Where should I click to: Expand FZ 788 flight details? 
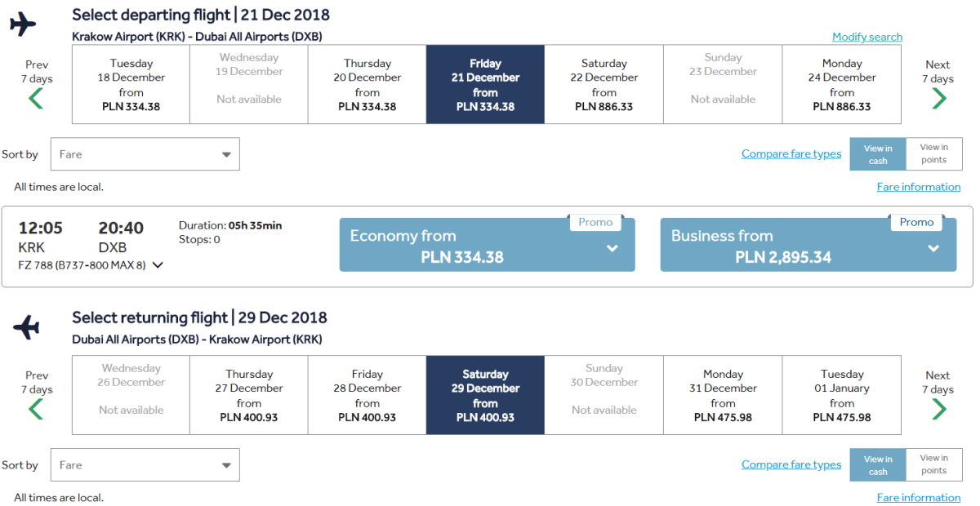click(x=158, y=265)
